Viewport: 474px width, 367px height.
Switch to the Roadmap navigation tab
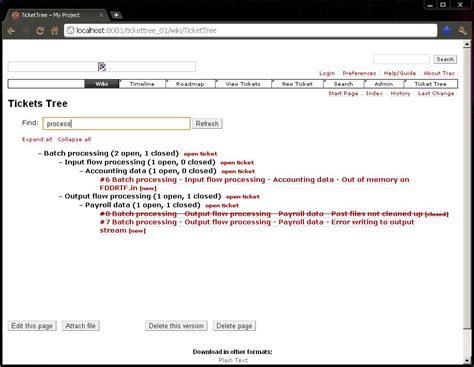click(x=190, y=84)
